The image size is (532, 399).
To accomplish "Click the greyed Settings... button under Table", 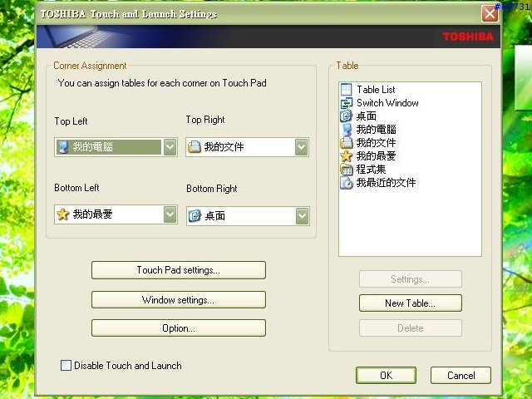I will pyautogui.click(x=410, y=279).
